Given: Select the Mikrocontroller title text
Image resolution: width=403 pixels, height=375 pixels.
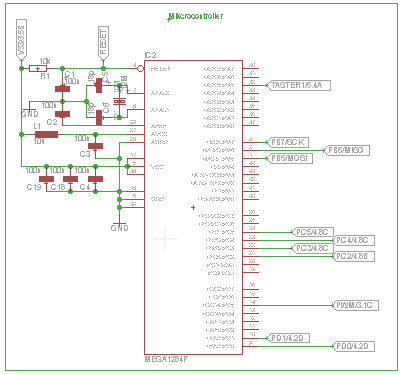Looking at the screenshot, I should click(195, 16).
